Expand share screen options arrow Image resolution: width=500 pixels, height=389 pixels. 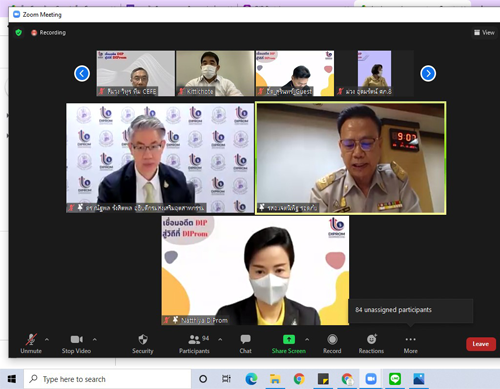307,339
